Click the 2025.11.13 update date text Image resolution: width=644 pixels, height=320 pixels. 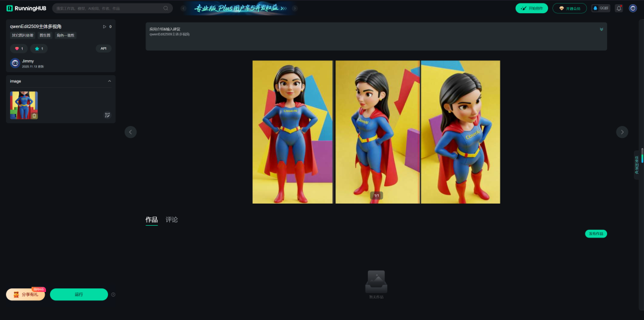coord(33,67)
